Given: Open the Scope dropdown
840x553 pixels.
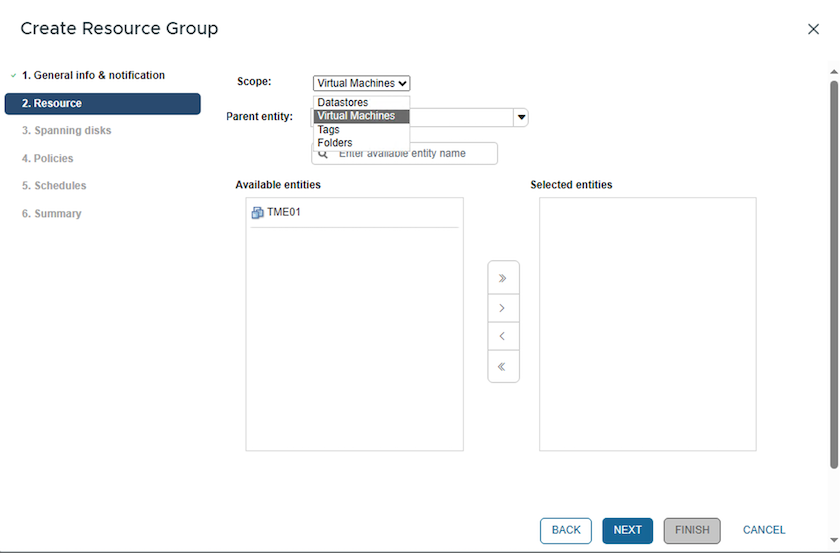Looking at the screenshot, I should click(x=361, y=84).
